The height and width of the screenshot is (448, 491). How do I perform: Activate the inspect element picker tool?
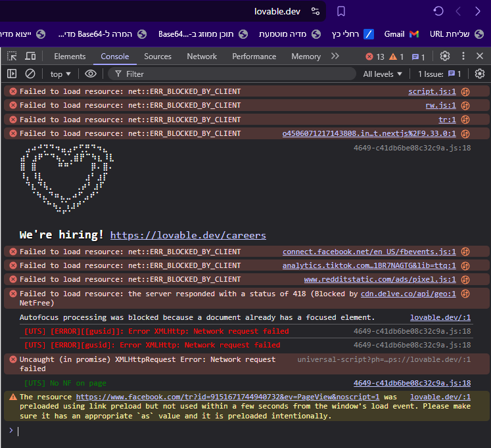pyautogui.click(x=12, y=56)
